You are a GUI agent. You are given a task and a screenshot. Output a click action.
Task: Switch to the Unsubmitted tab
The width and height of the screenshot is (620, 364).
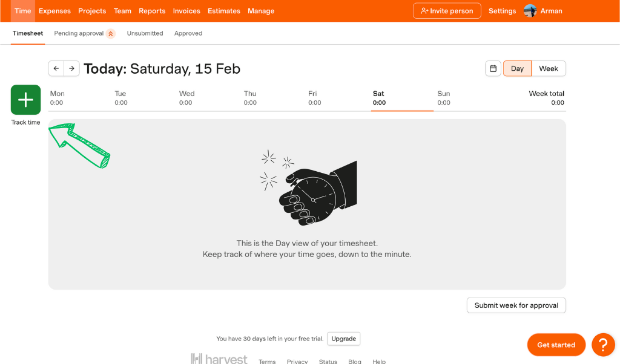pyautogui.click(x=145, y=33)
